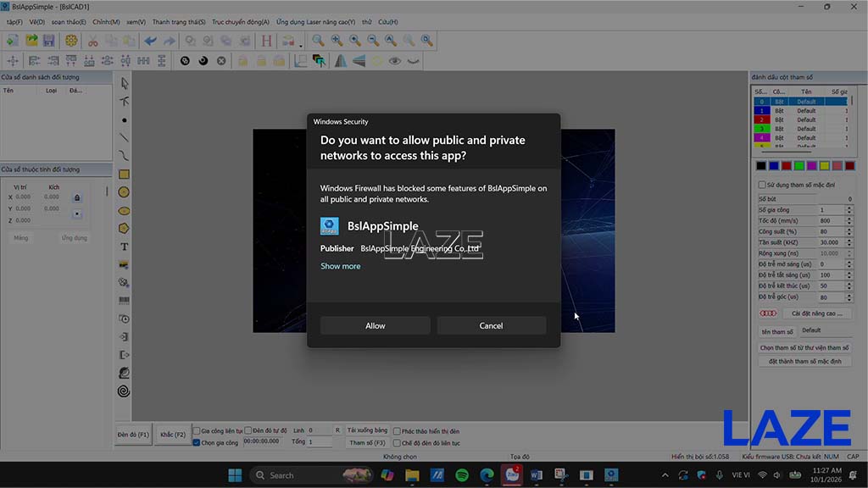This screenshot has width=868, height=488.
Task: Click the 'Cài đặt nâng cao ...' button
Action: tap(816, 313)
